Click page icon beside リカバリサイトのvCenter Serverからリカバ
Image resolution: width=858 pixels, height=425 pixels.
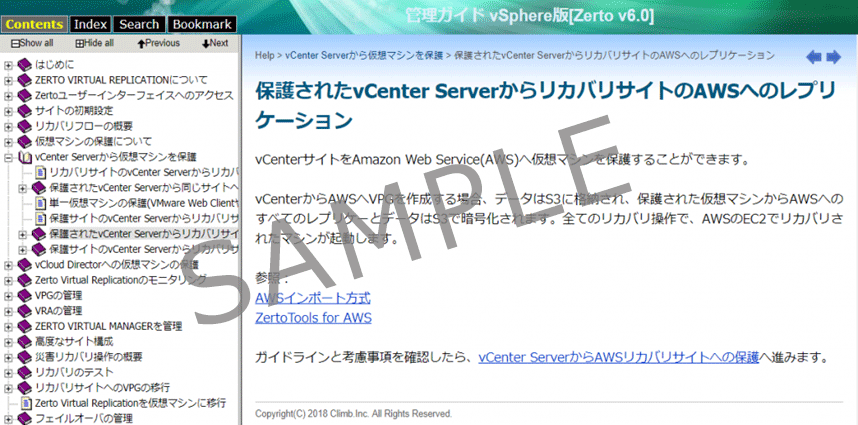point(40,173)
